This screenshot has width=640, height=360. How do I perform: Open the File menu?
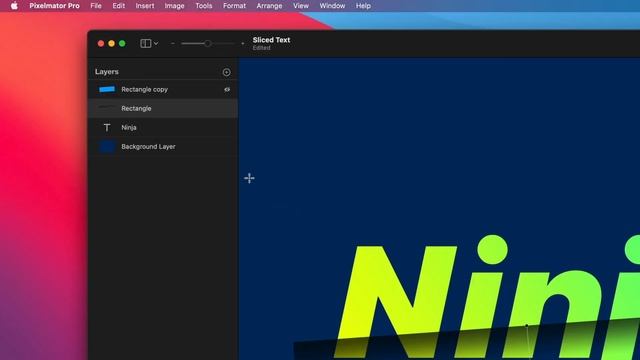(96, 6)
